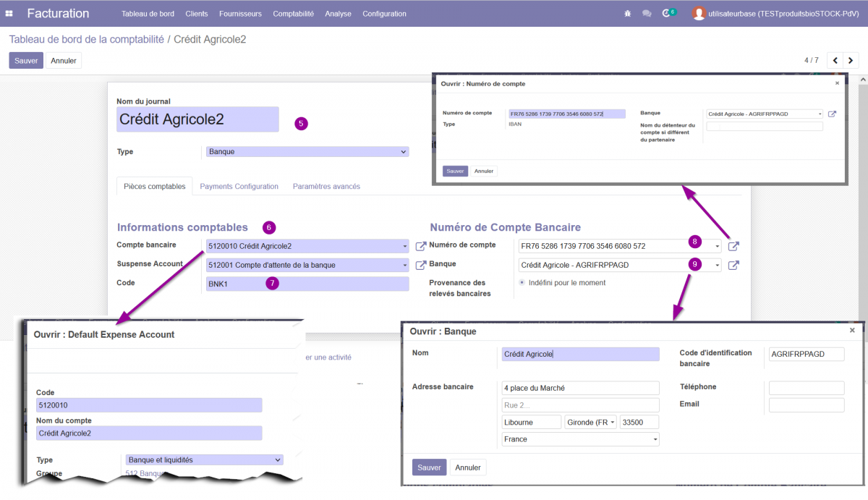Click the Nom du compte field
The image size is (868, 500).
click(x=149, y=433)
